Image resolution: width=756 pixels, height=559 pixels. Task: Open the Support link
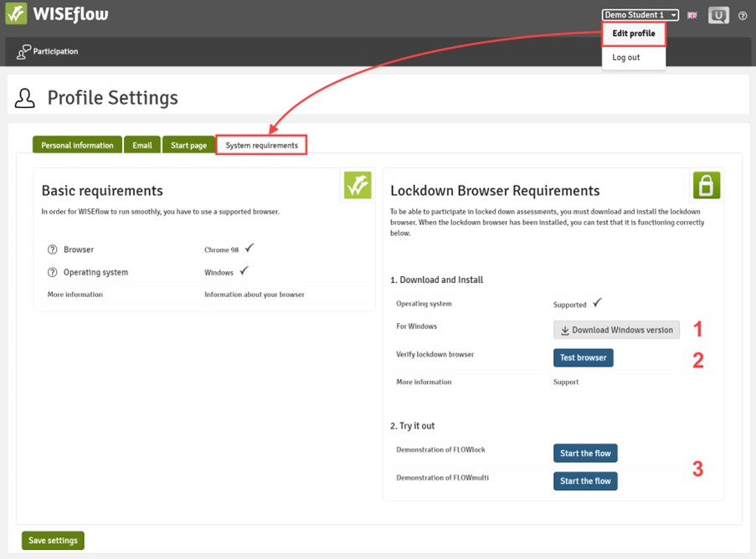pyautogui.click(x=566, y=382)
